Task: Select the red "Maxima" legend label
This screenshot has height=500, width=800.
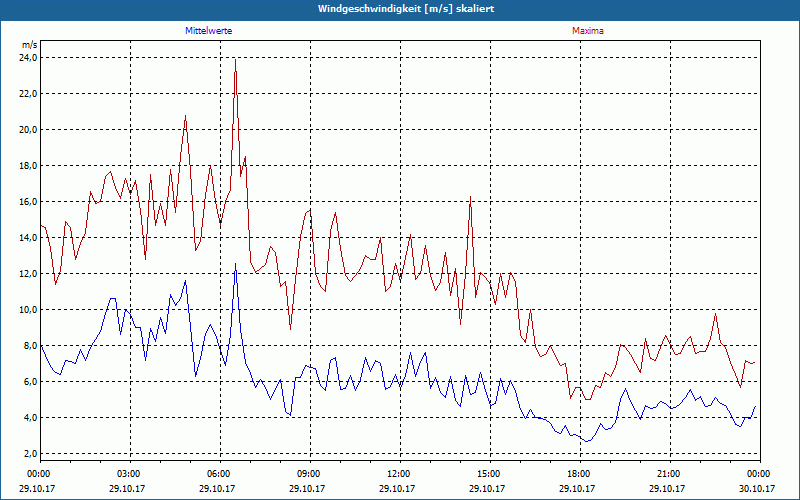Action: coord(588,31)
